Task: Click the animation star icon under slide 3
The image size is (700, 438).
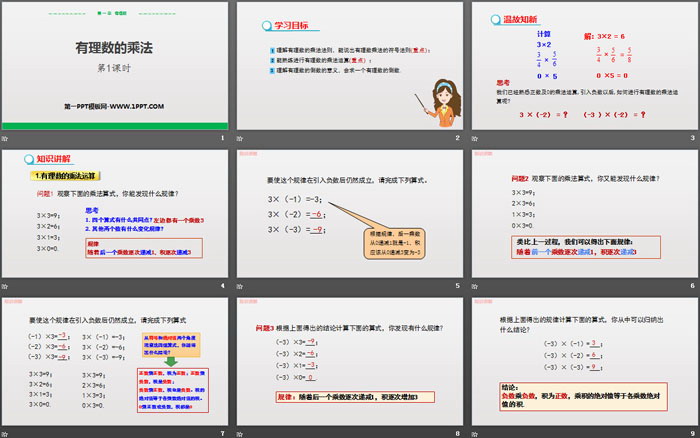Action: tap(475, 137)
